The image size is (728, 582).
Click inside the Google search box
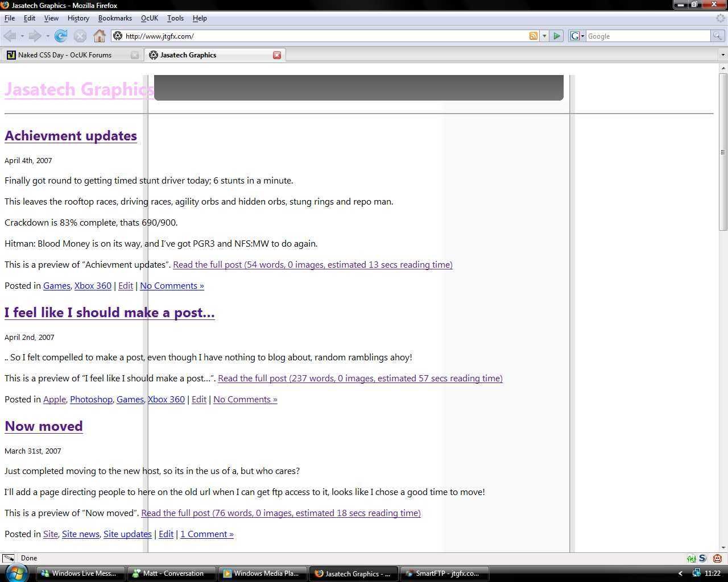tap(648, 36)
